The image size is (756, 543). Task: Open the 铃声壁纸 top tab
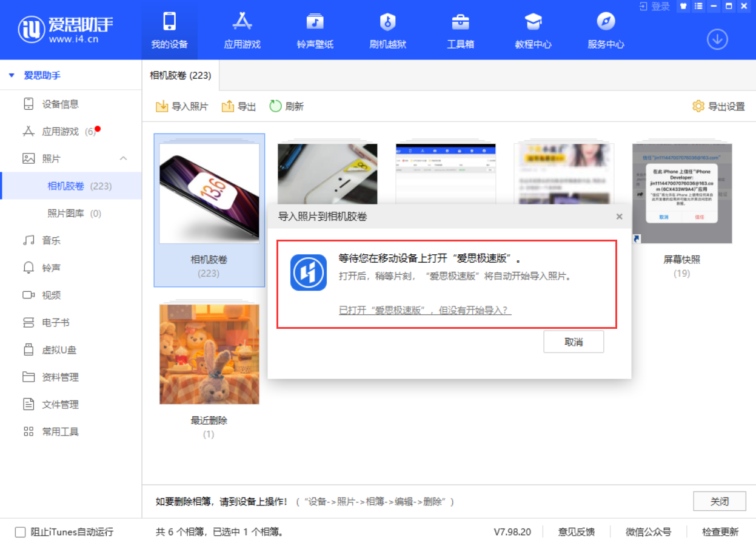(x=315, y=30)
